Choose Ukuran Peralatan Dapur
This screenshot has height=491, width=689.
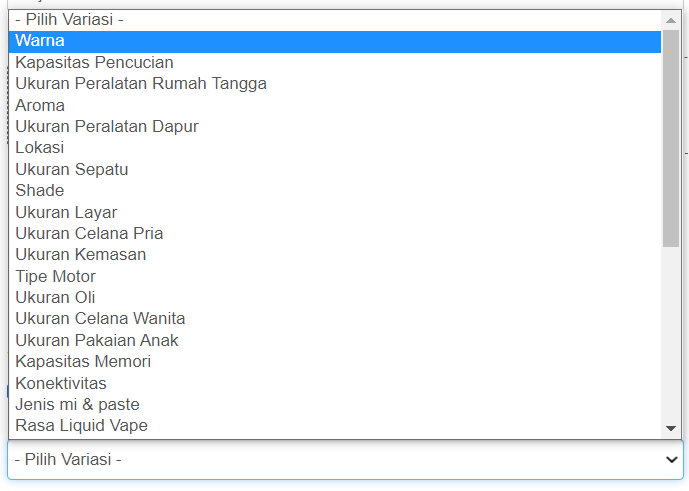(x=106, y=126)
